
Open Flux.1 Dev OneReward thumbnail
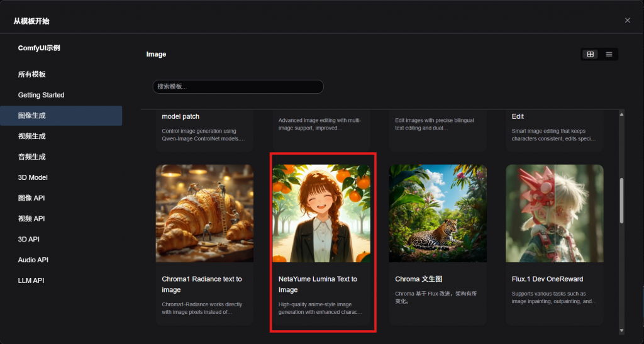554,213
